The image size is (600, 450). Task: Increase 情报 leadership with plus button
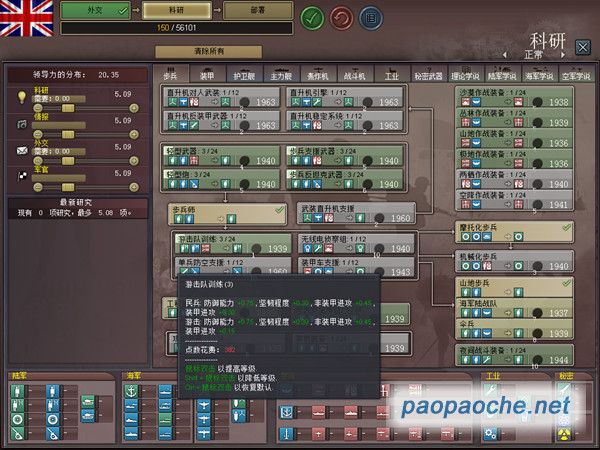click(x=134, y=134)
